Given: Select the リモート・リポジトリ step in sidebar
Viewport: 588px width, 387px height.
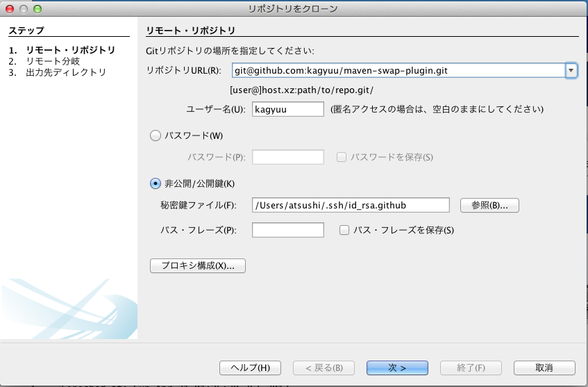Looking at the screenshot, I should click(70, 50).
